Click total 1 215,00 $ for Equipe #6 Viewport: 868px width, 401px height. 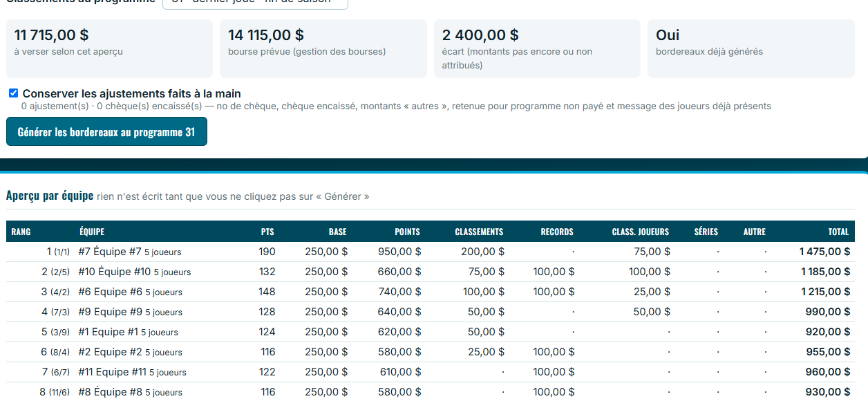pos(825,292)
